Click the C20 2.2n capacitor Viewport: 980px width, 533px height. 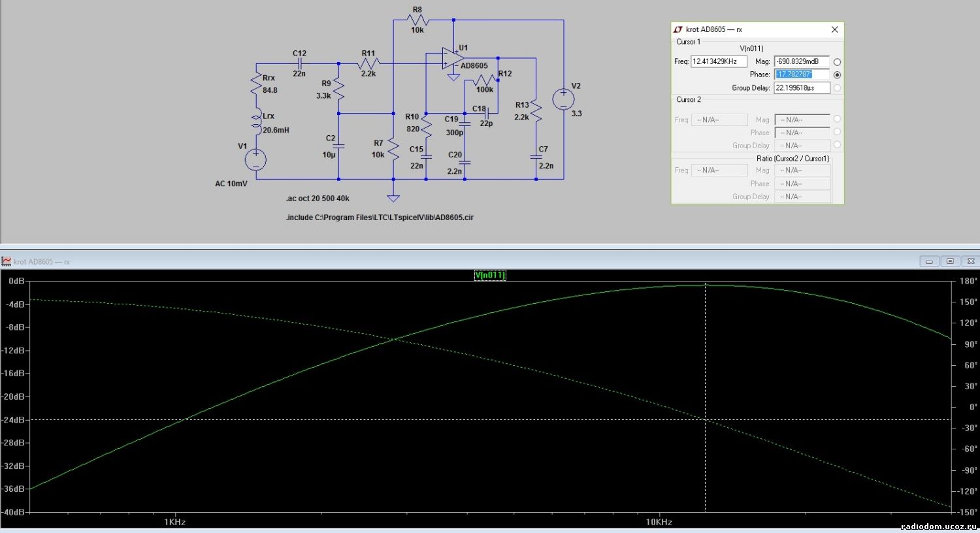(465, 163)
